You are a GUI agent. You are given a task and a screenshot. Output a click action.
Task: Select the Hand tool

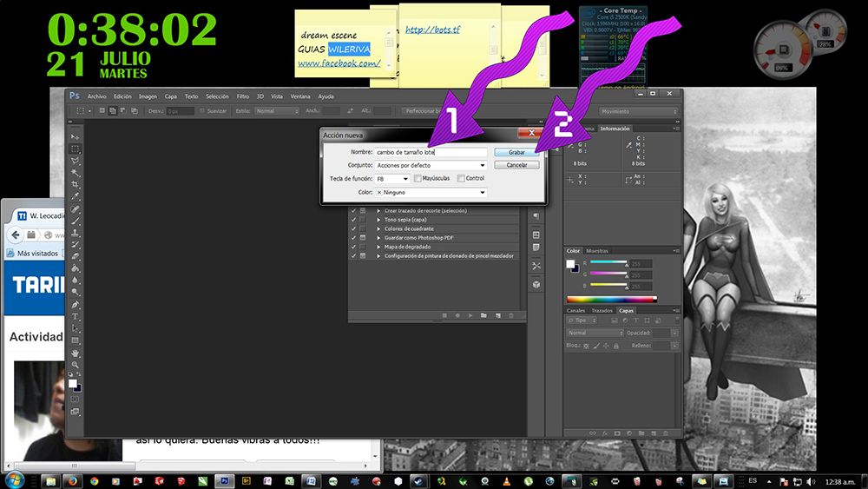[75, 353]
